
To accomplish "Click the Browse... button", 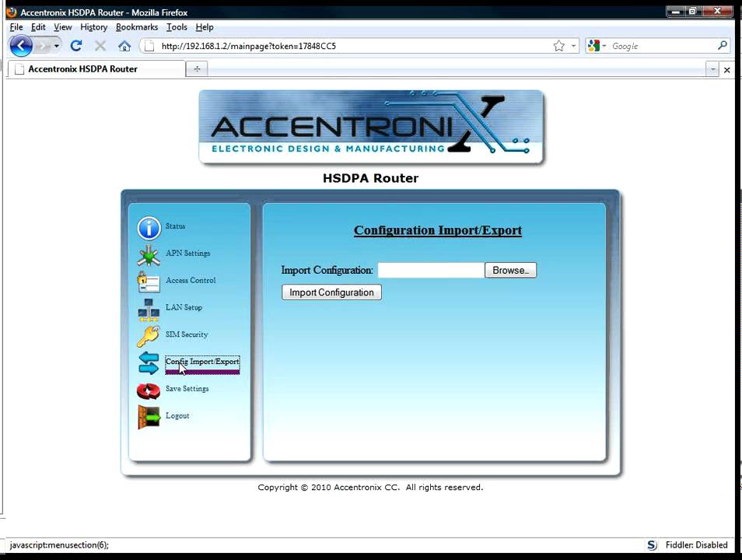I will pos(510,271).
